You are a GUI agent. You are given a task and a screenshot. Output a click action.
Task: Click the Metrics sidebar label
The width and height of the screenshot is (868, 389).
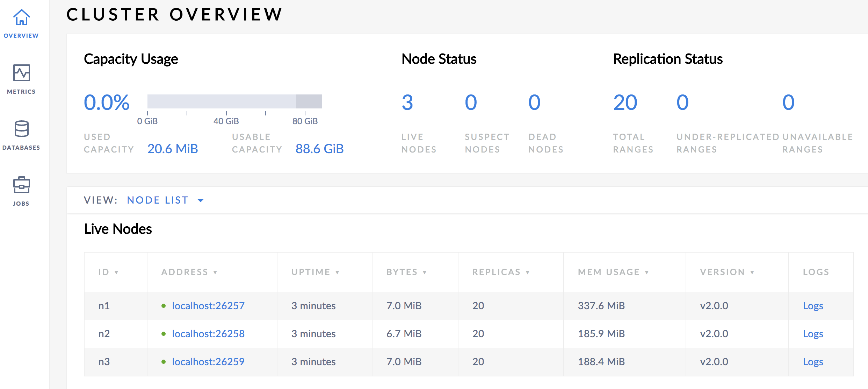(x=21, y=92)
